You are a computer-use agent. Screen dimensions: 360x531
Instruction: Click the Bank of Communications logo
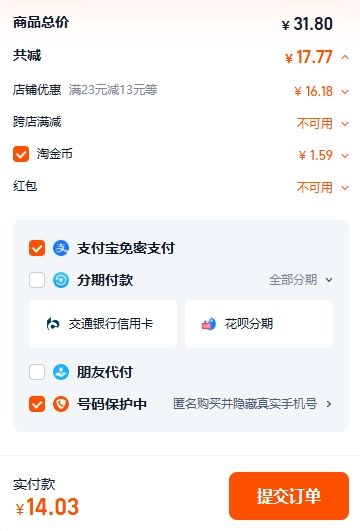click(53, 324)
